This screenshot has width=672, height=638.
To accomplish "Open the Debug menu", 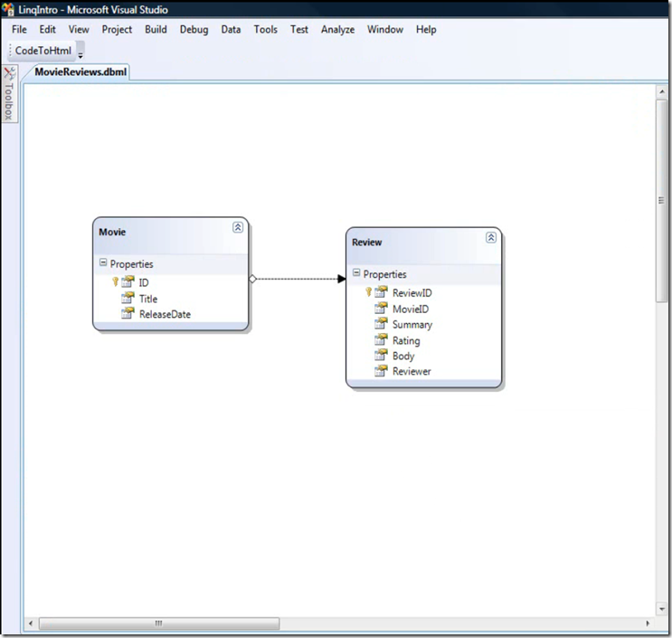I will [194, 30].
